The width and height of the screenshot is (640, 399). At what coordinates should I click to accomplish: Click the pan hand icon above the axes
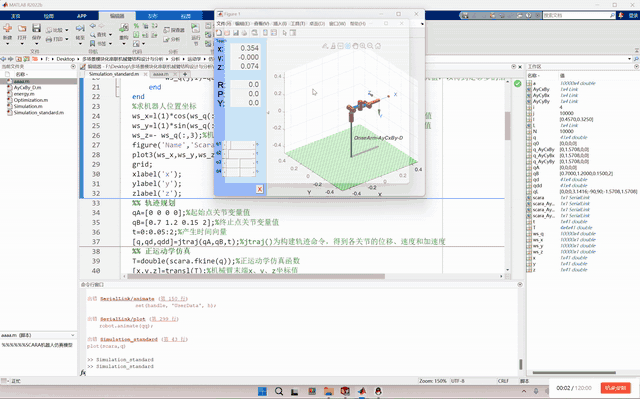click(x=355, y=46)
